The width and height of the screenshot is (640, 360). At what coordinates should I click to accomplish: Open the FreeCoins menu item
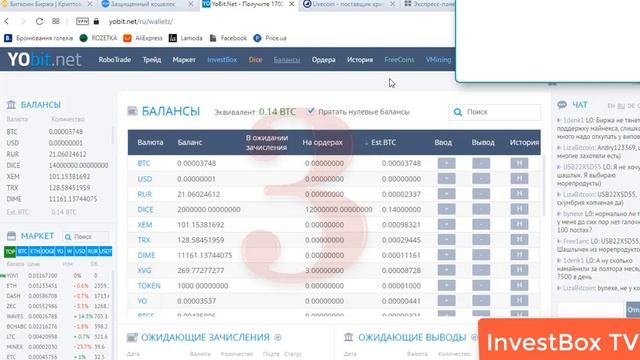click(399, 60)
